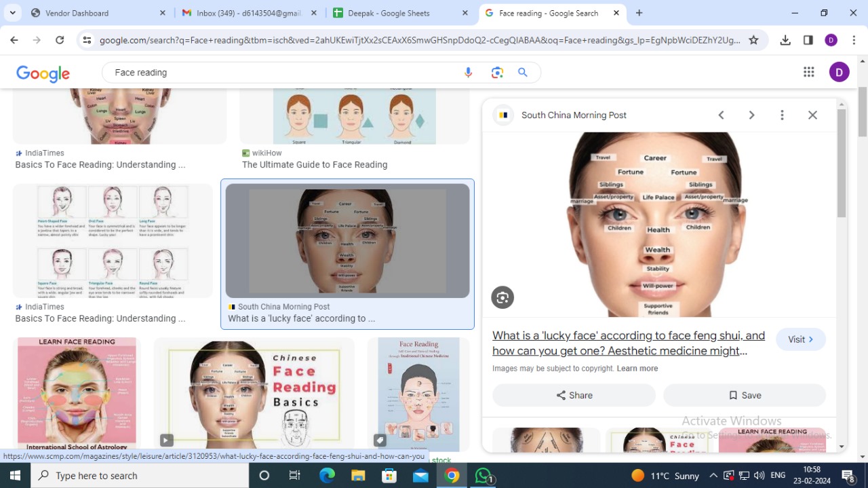Open Google Lens image search
Screen dimensions: 868x488
tap(497, 73)
